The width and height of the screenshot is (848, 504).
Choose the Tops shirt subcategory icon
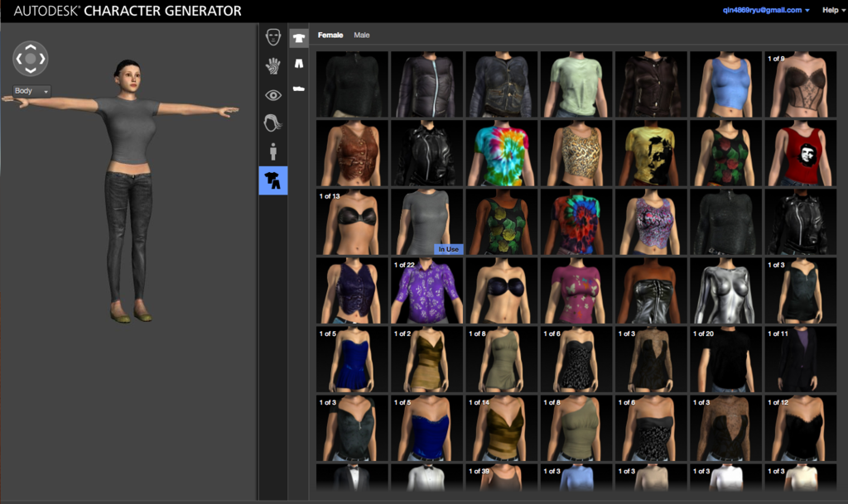pos(298,38)
